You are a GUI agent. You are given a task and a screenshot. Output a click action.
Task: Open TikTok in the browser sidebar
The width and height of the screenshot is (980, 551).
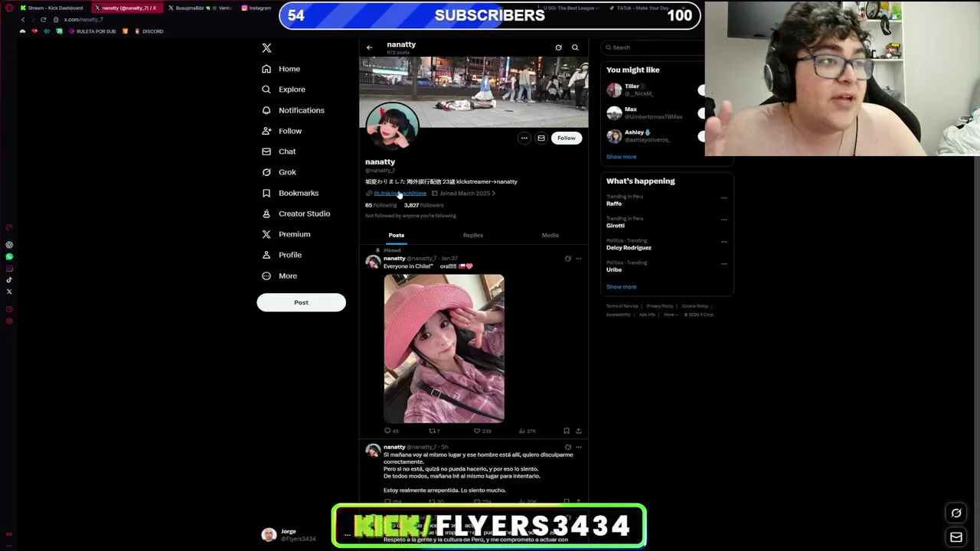[x=9, y=280]
